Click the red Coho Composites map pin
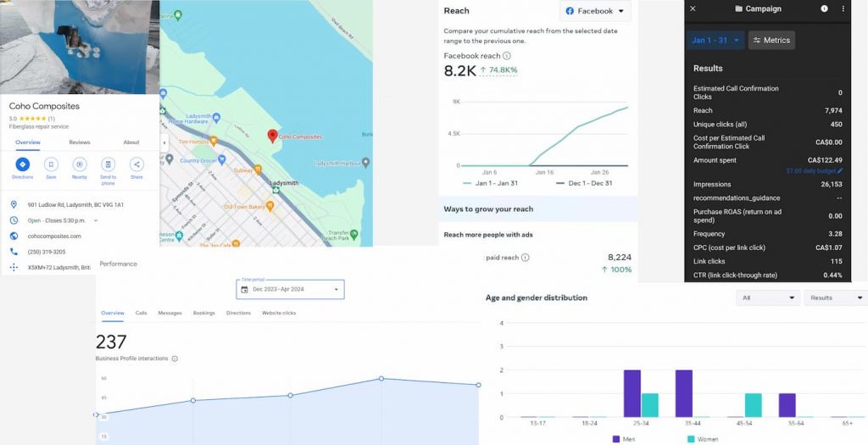 click(x=273, y=136)
